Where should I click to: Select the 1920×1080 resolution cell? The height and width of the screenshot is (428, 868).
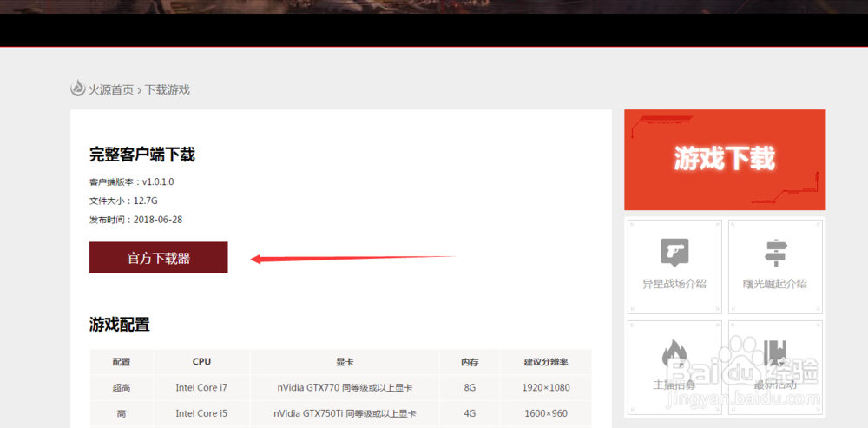(x=546, y=387)
